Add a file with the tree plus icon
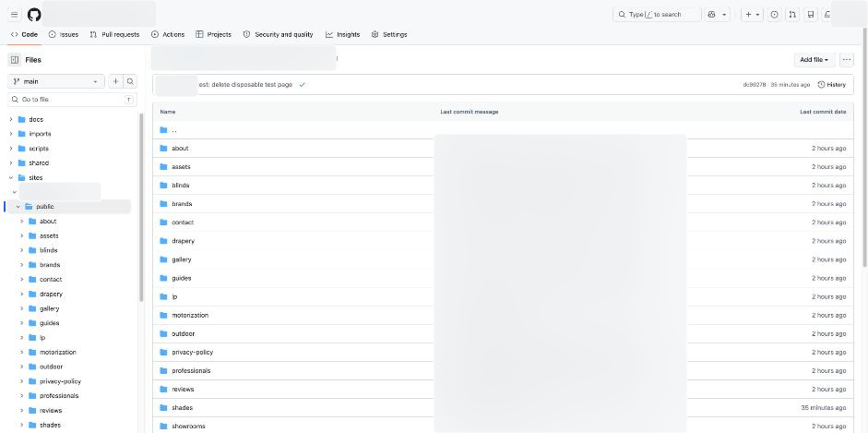 115,81
